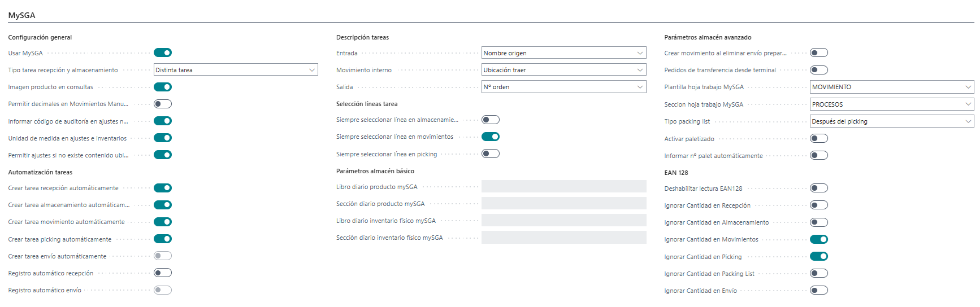Toggle Permitir ajustes si no existe contenido
Screen dimensions: 980x307
point(163,155)
